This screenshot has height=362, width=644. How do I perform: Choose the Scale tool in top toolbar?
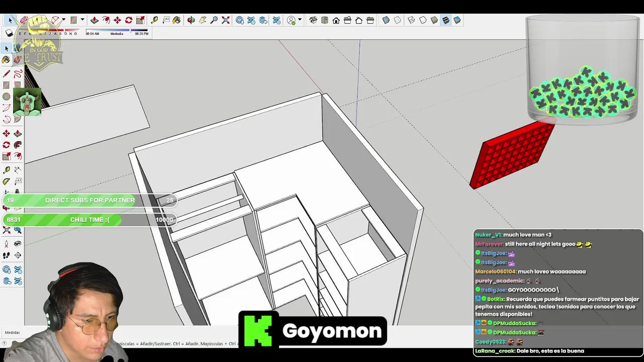pyautogui.click(x=140, y=20)
